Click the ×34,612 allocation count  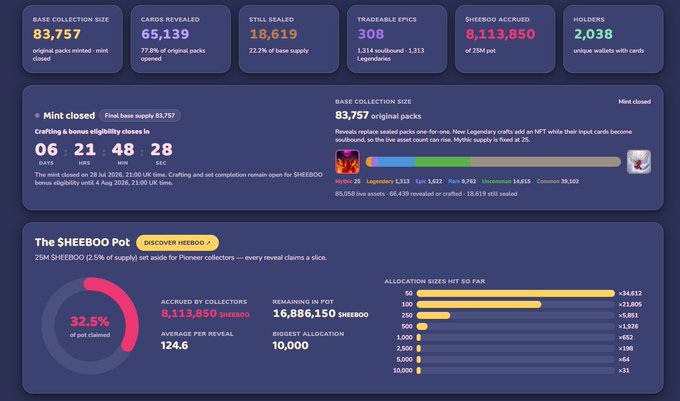[630, 293]
